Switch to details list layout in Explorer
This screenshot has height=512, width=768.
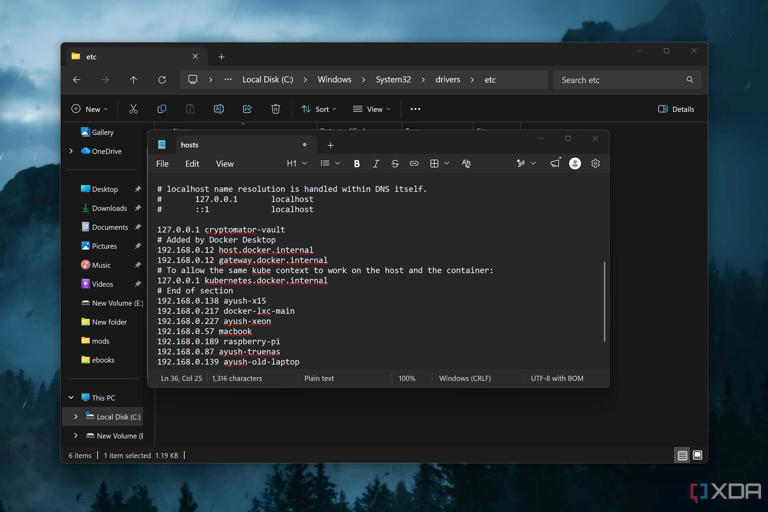point(682,455)
